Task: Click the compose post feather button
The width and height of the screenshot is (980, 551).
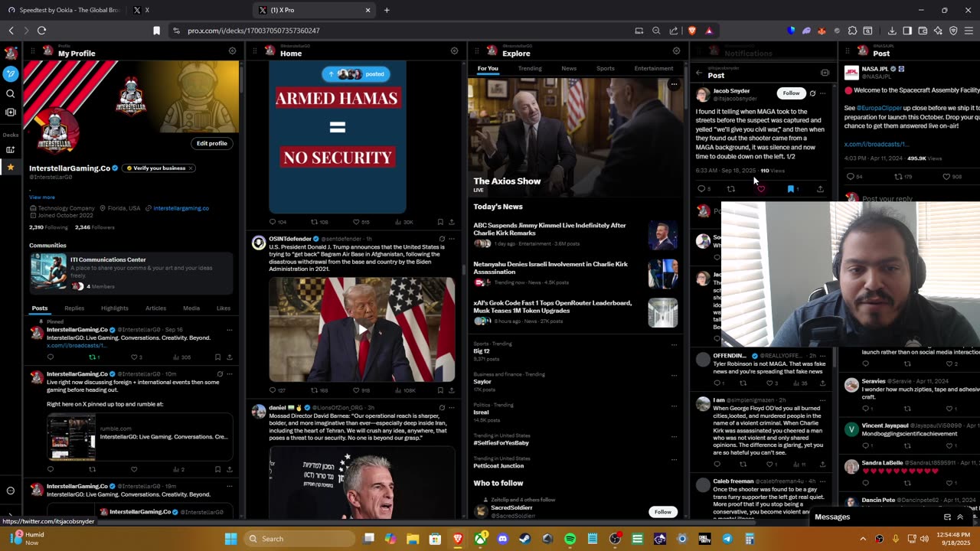Action: pos(11,73)
